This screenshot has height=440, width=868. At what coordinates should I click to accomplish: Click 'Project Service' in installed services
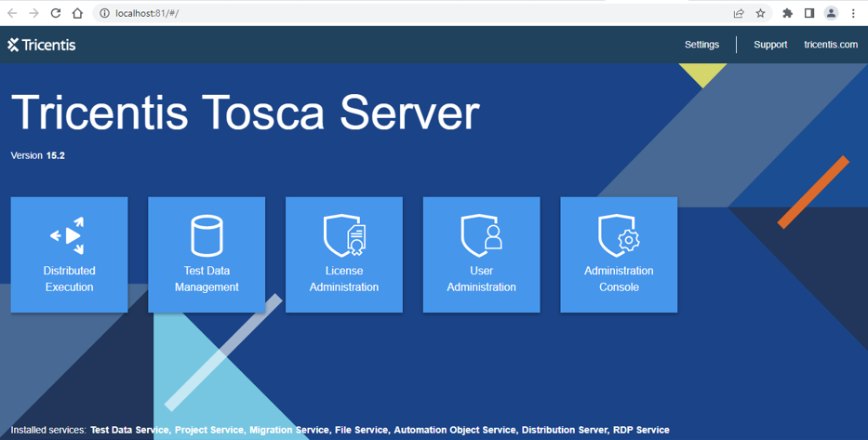point(210,430)
